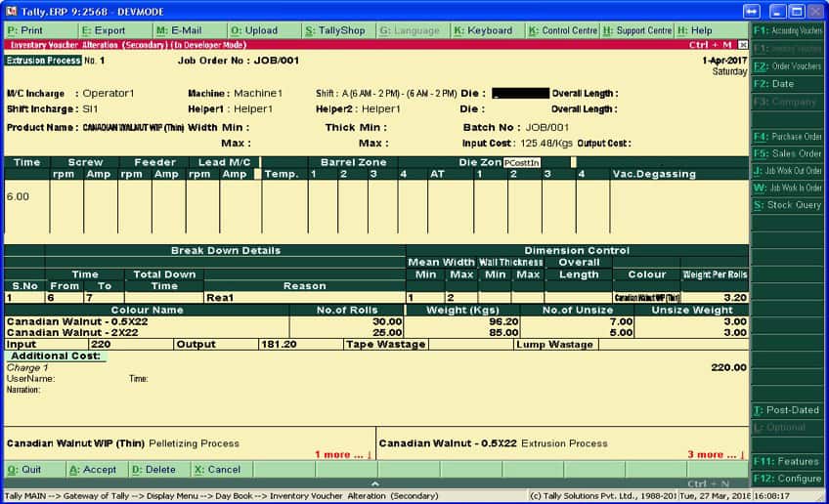The image size is (829, 504).
Task: Expand the '3 more' entries link
Action: point(716,454)
